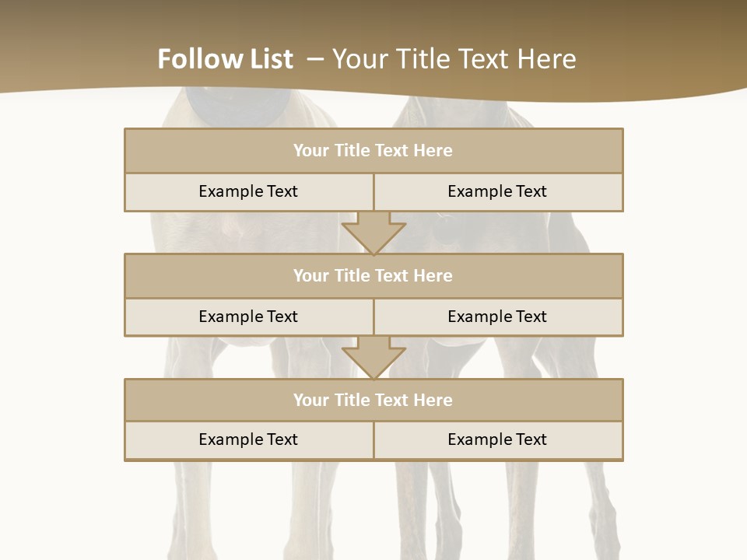747x560 pixels.
Task: Click the brown header banner's right end
Action: coord(700,47)
